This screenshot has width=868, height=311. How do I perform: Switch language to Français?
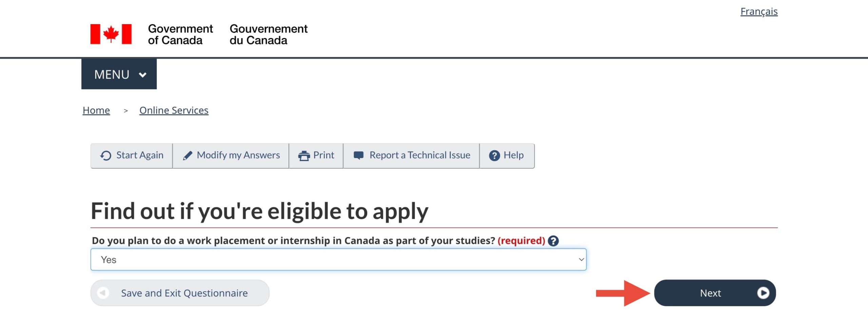point(759,12)
